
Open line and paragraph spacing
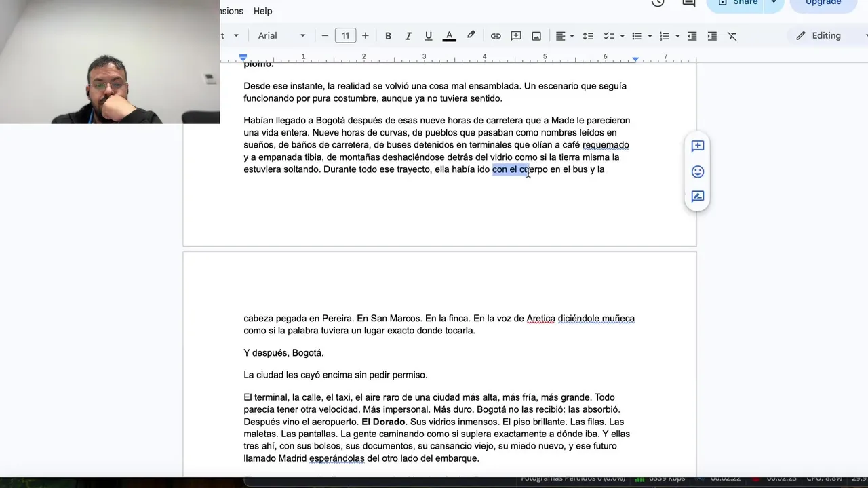[x=588, y=36]
